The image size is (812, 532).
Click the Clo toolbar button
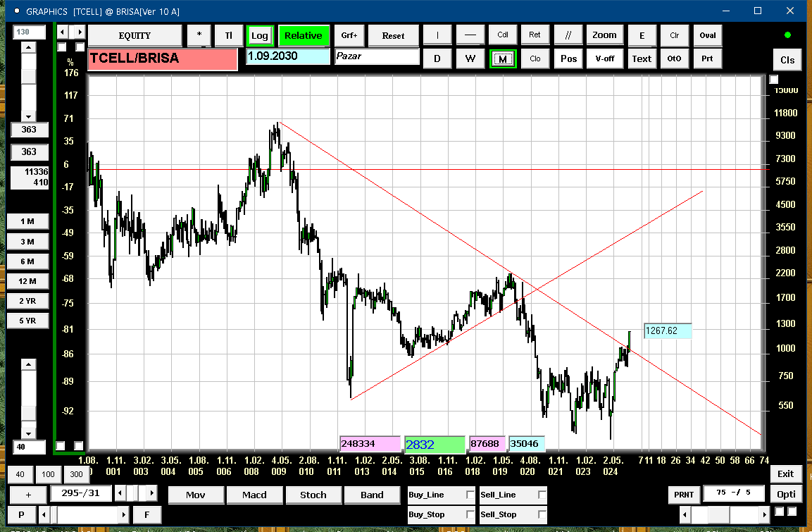[x=535, y=58]
